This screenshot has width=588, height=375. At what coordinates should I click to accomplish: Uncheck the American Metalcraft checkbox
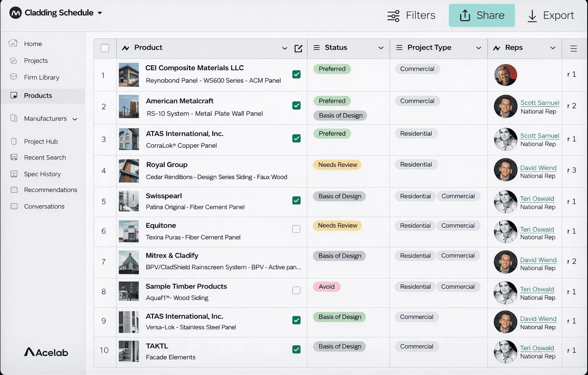(296, 105)
